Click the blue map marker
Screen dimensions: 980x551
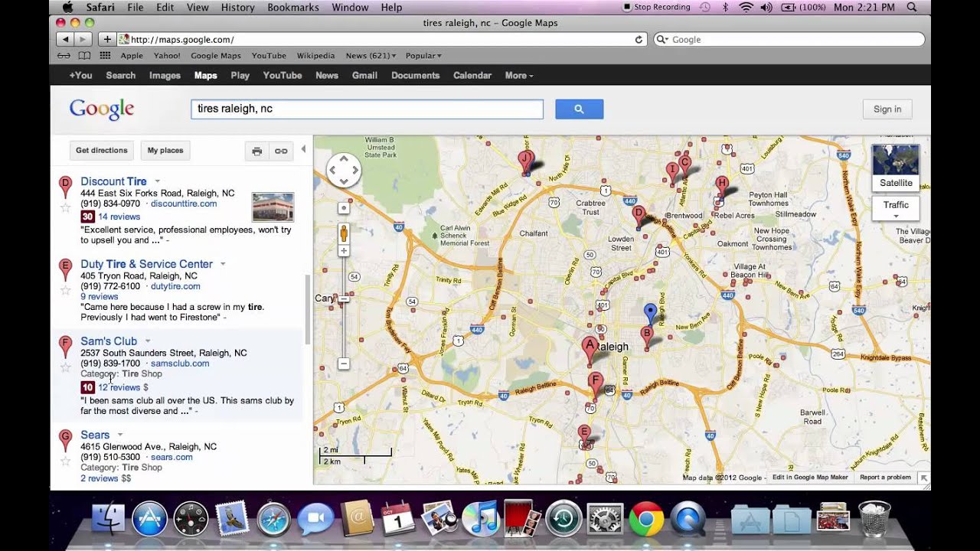pyautogui.click(x=650, y=313)
